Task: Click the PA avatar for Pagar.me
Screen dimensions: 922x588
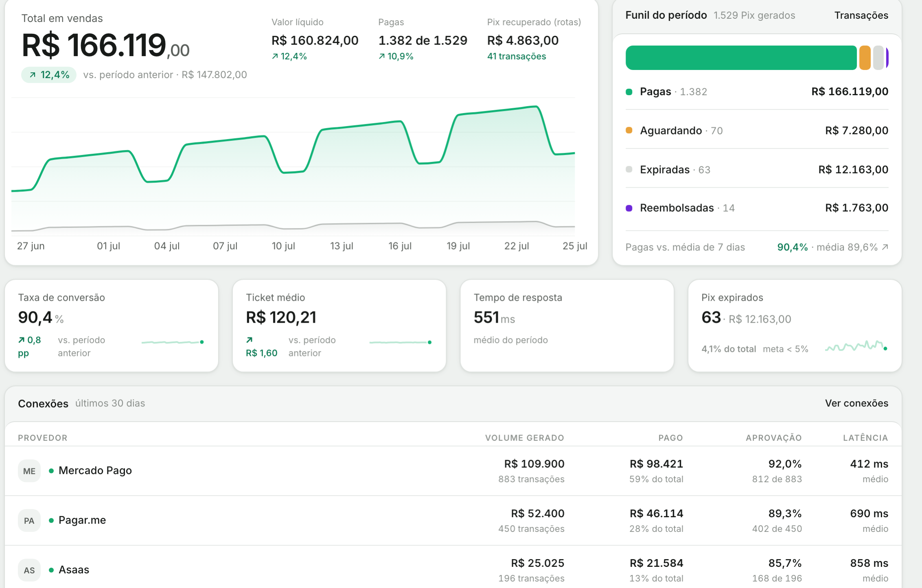Action: (x=29, y=520)
